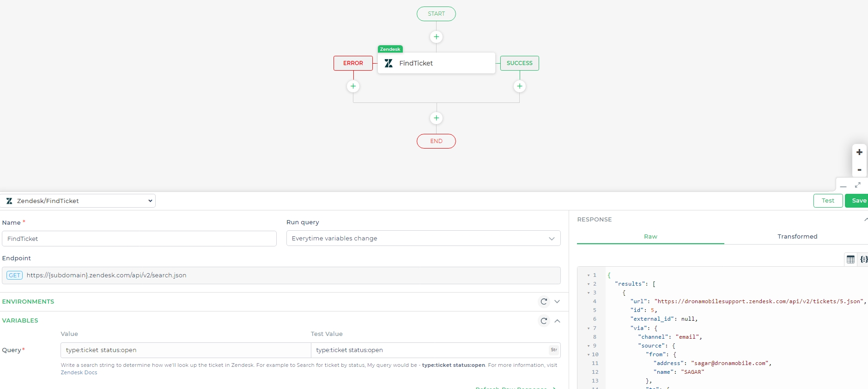The image size is (868, 389).
Task: Click the Endpoint URL field
Action: (x=281, y=275)
